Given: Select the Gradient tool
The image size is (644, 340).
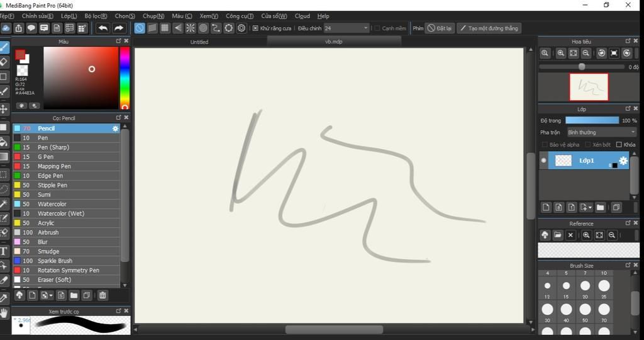Looking at the screenshot, I should [4, 156].
